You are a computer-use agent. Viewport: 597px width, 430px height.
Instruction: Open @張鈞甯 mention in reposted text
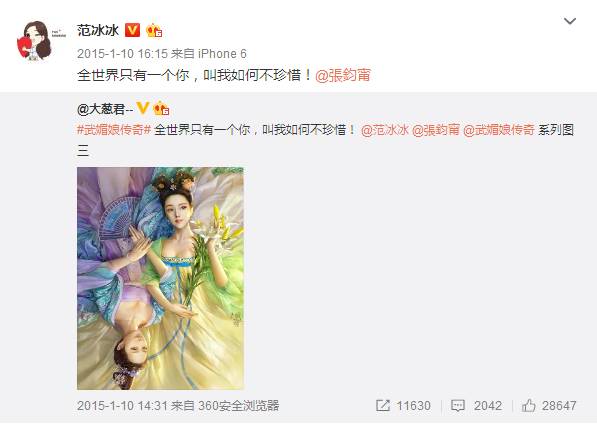click(x=436, y=130)
